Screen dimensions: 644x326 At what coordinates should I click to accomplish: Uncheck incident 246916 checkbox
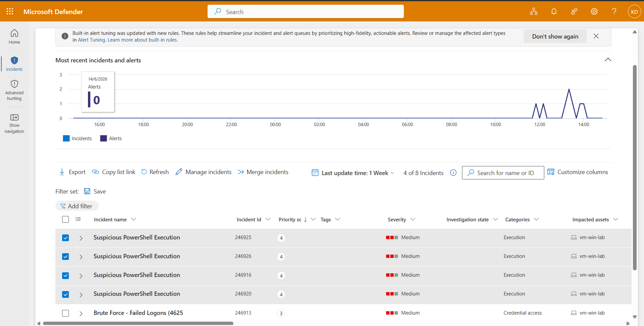[x=65, y=276]
